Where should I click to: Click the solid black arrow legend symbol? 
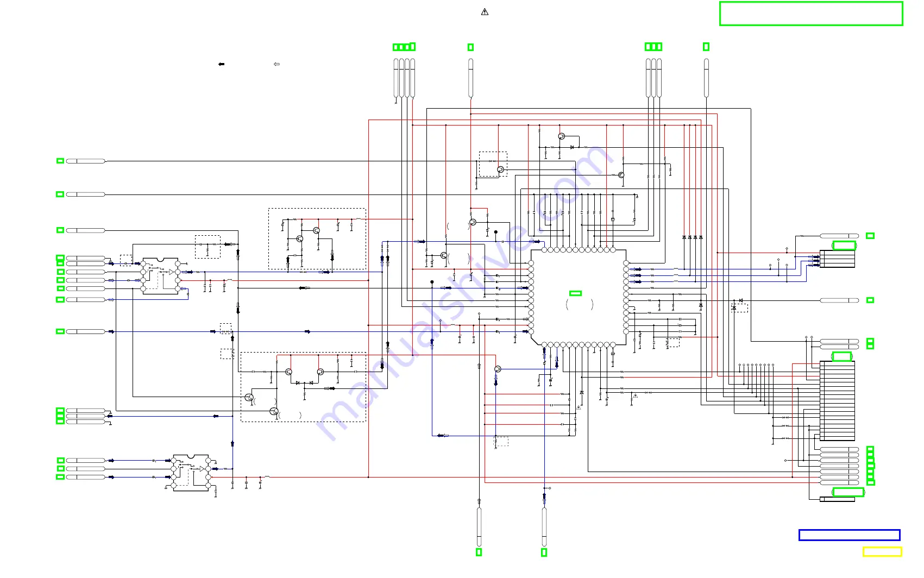221,64
